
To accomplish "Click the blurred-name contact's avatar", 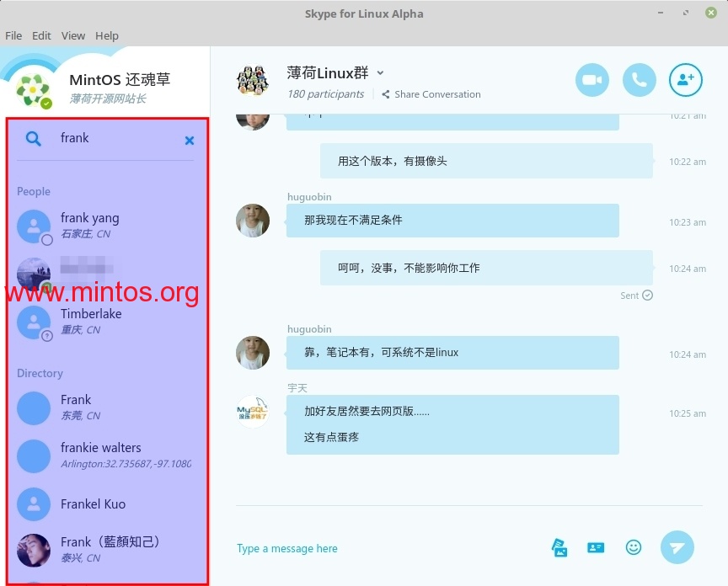I will tap(34, 274).
